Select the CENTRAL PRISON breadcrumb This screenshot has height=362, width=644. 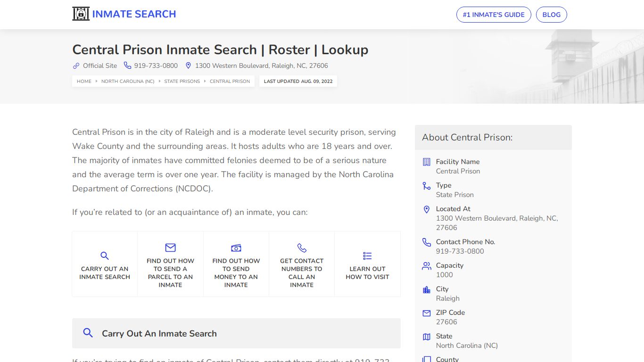[230, 81]
